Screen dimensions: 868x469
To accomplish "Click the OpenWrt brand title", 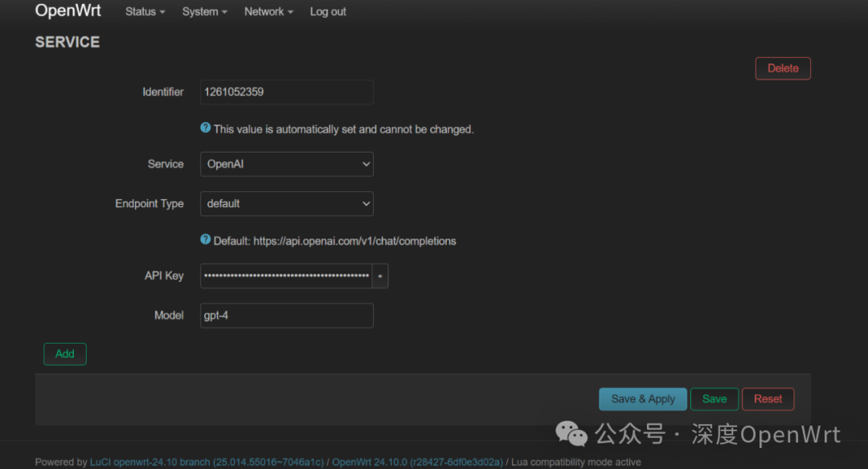I will 68,10.
